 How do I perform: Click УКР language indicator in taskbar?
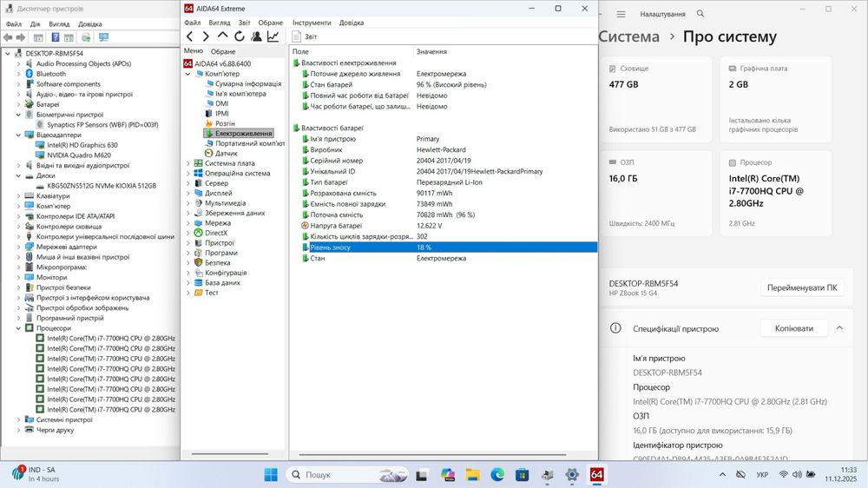(762, 475)
